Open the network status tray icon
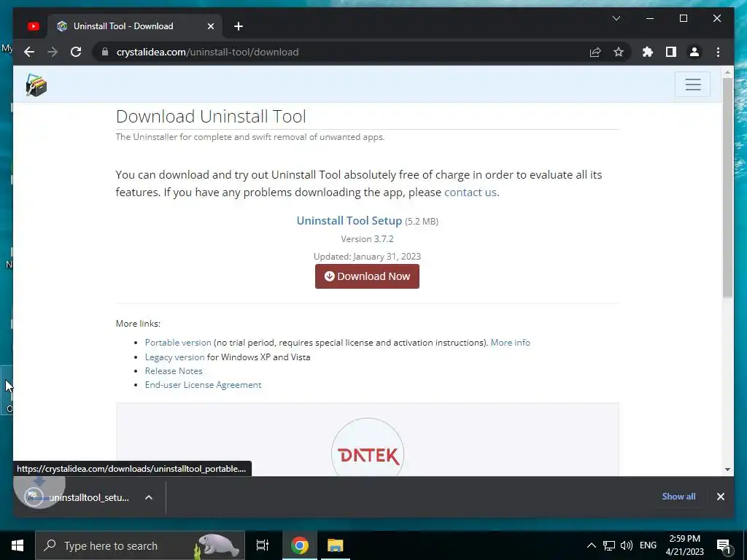The height and width of the screenshot is (560, 747). click(609, 545)
